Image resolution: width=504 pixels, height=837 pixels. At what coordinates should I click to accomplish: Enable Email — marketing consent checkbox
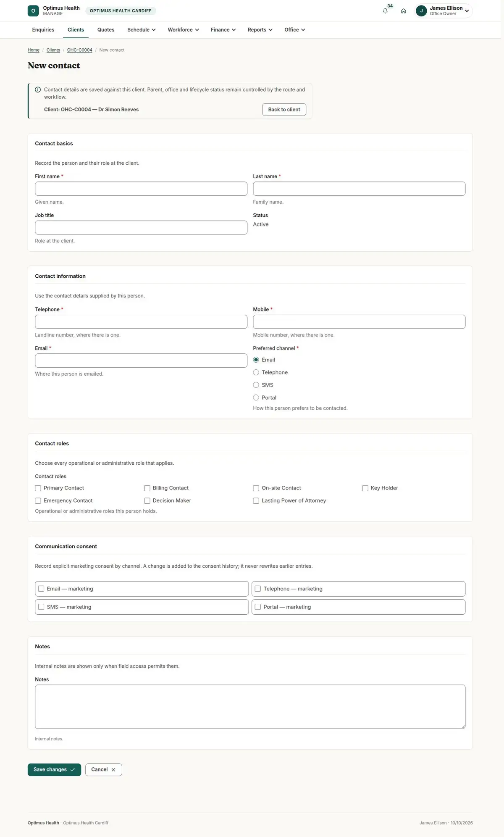tap(41, 589)
